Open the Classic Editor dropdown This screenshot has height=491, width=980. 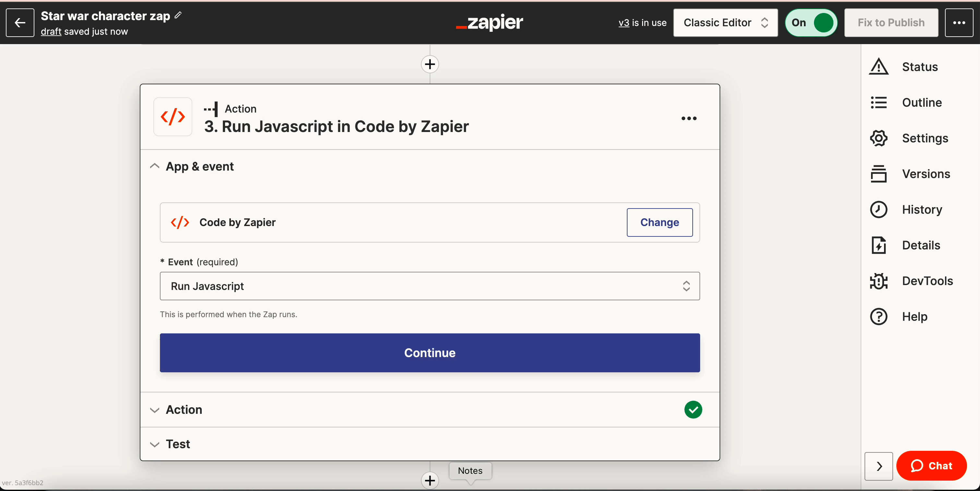click(x=725, y=23)
